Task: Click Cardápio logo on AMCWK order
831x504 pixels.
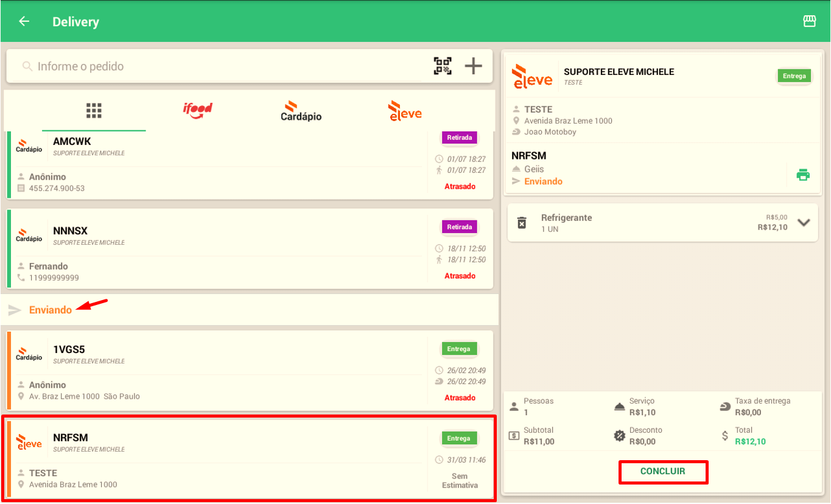Action: tap(29, 146)
